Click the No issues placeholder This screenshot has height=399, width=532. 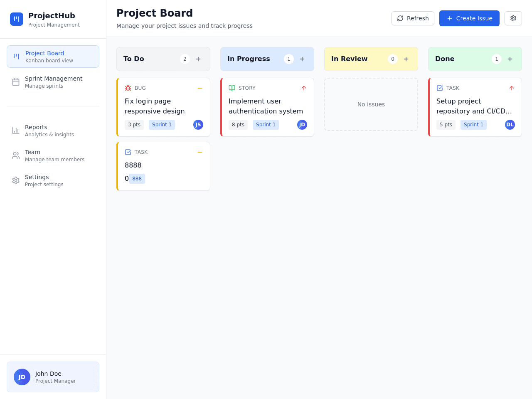[371, 104]
